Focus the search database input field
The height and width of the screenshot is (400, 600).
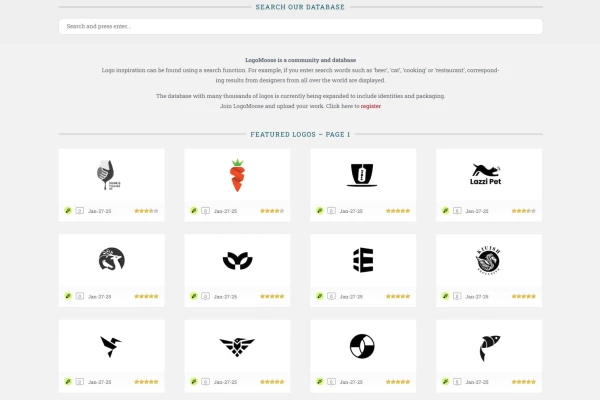(x=300, y=26)
